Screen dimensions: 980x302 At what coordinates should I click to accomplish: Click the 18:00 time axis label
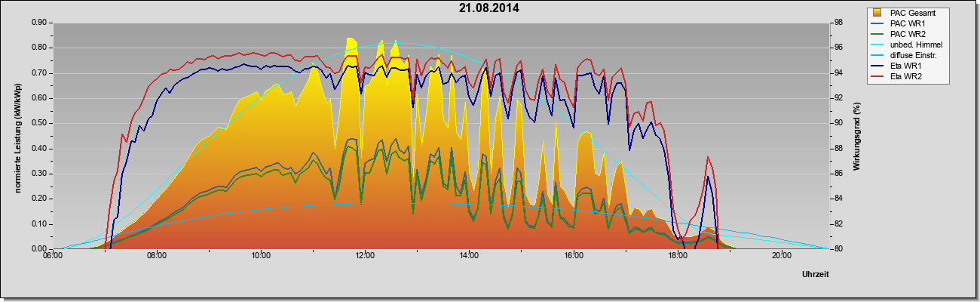tap(677, 255)
